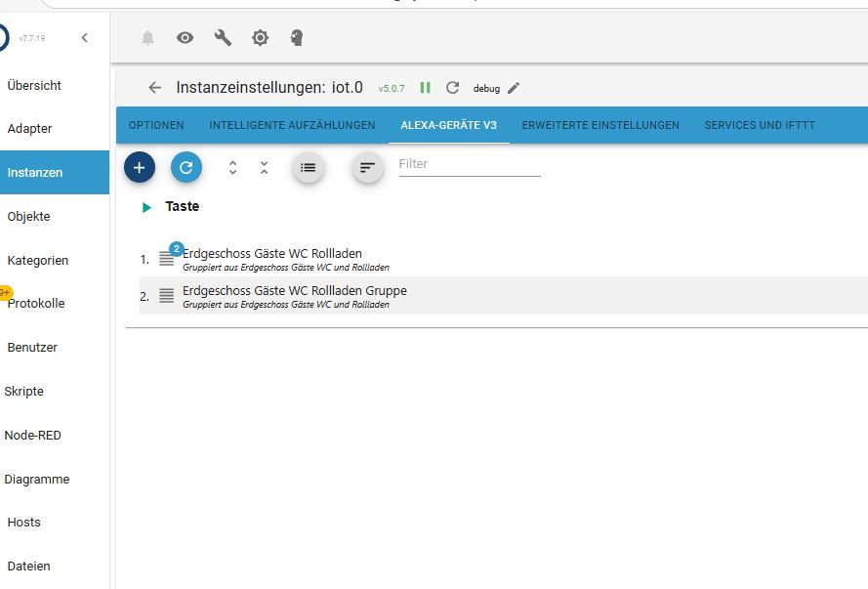Click the head profile icon in toolbar
Screen dimensions: 868x589
[297, 38]
